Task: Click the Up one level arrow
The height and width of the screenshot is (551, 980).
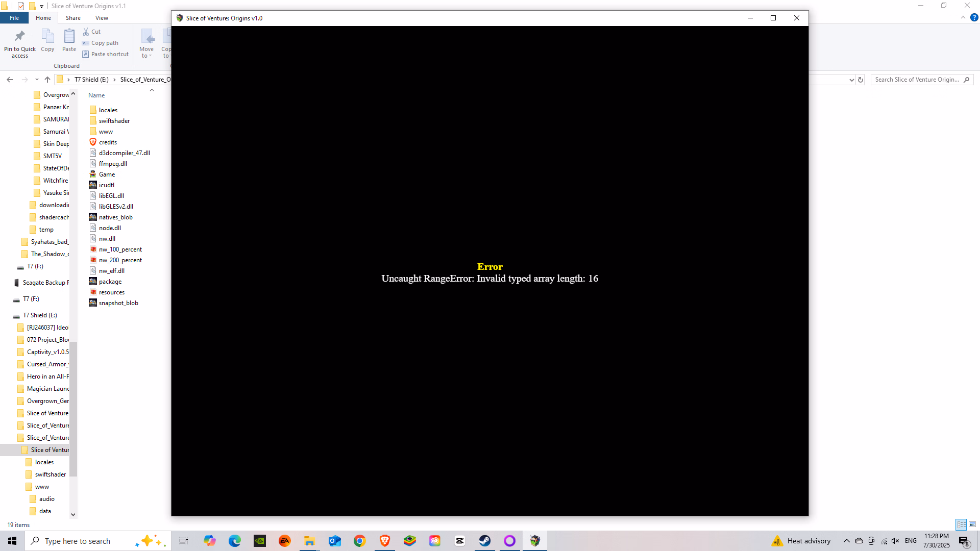Action: [x=47, y=80]
